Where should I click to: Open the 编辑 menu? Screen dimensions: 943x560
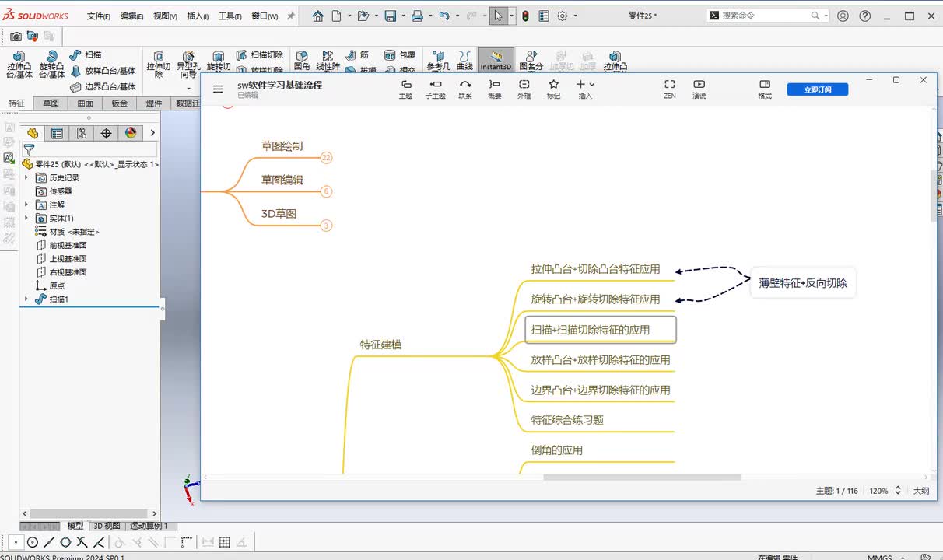pos(131,16)
